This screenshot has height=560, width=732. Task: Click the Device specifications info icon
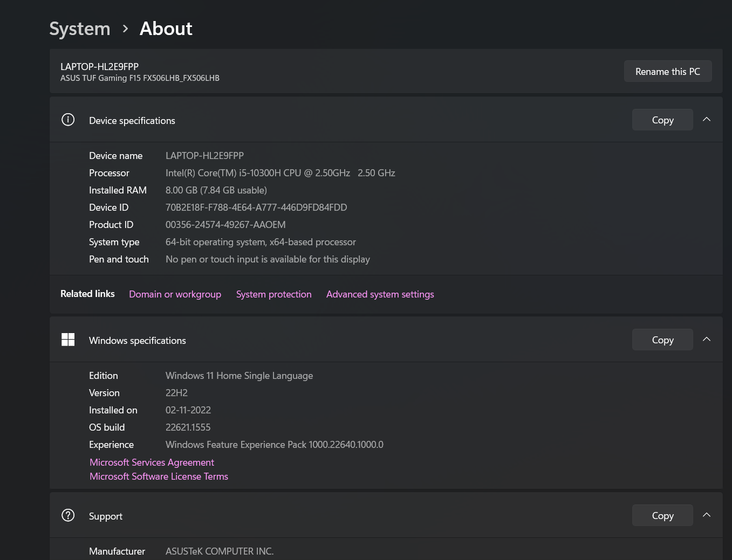tap(68, 120)
